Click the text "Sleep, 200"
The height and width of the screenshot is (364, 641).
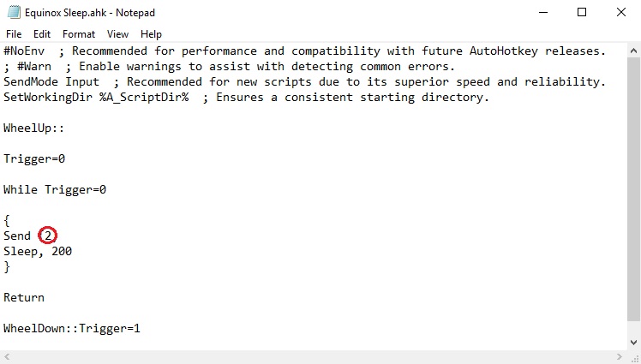pyautogui.click(x=38, y=251)
